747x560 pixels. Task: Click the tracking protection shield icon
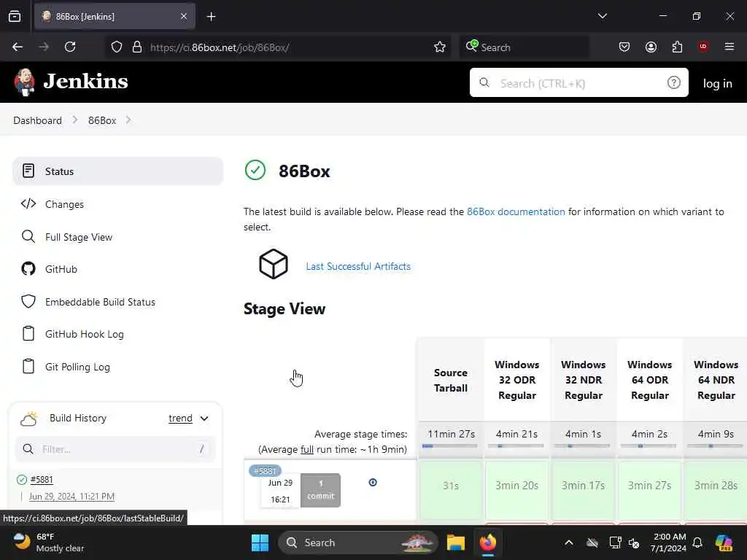coord(117,47)
